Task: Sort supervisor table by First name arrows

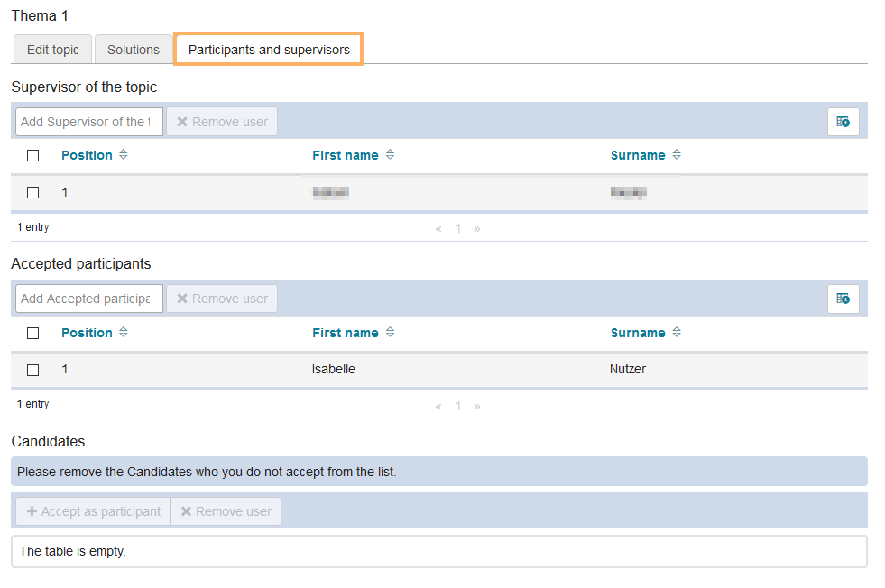Action: tap(390, 155)
